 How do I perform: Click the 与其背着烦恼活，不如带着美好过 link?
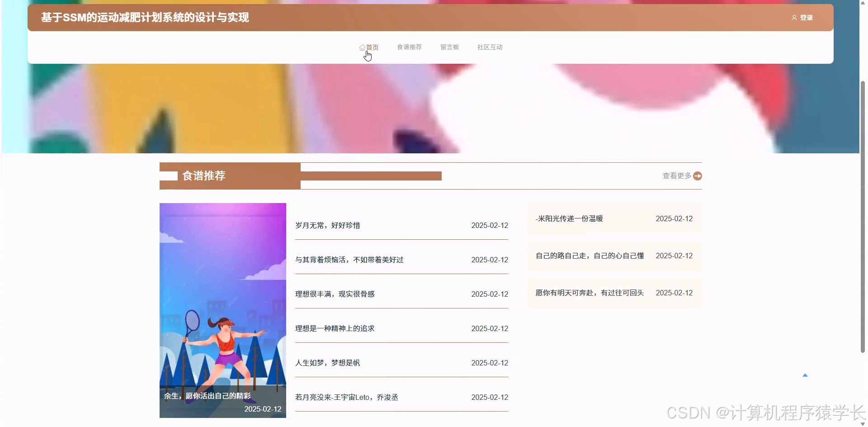click(x=349, y=260)
